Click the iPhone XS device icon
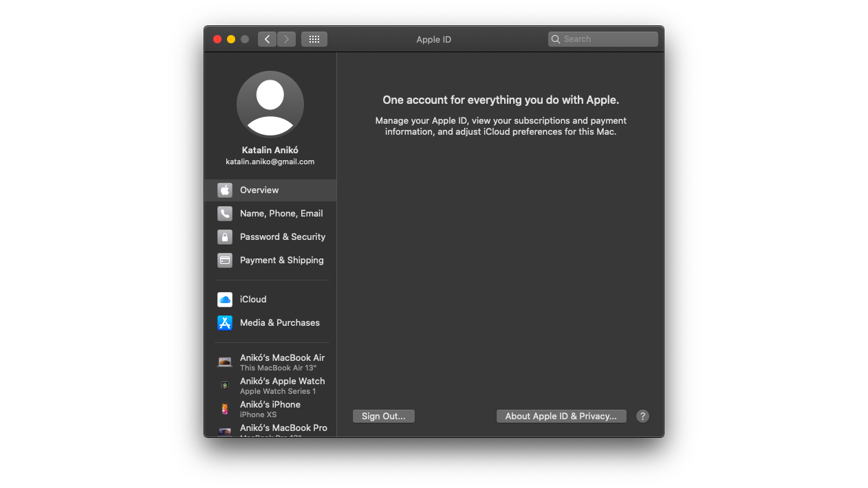The height and width of the screenshot is (488, 868). click(x=225, y=409)
